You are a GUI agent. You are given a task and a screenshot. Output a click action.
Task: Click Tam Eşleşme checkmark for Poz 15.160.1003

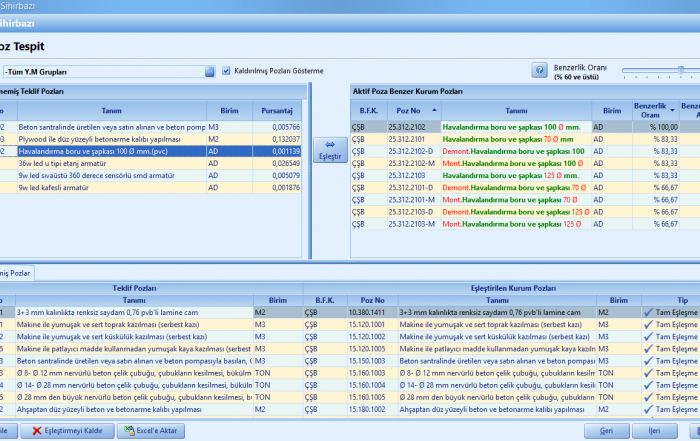pyautogui.click(x=648, y=373)
